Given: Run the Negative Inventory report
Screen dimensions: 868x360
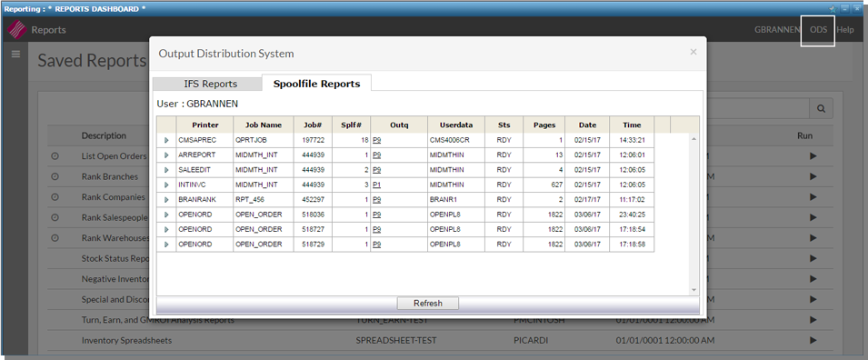Looking at the screenshot, I should (813, 278).
